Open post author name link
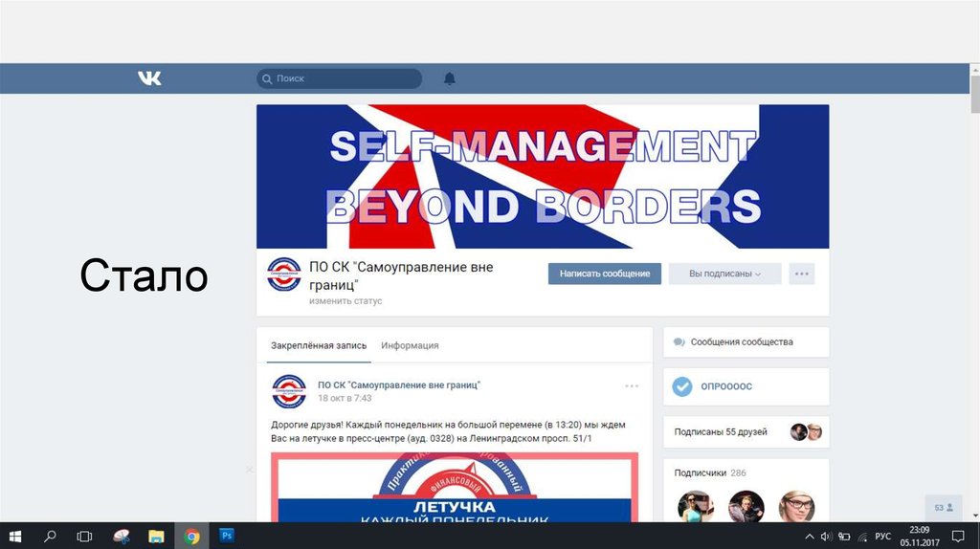The height and width of the screenshot is (549, 980). click(399, 385)
